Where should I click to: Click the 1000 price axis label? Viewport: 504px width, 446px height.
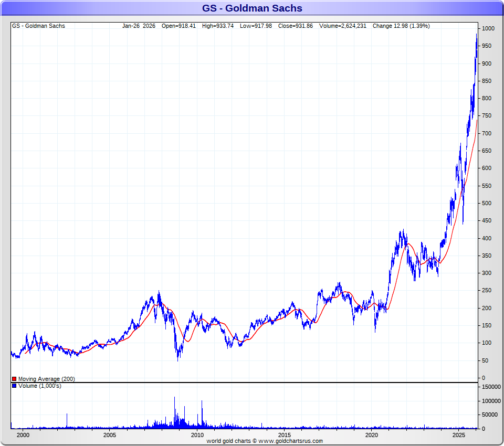click(x=488, y=29)
